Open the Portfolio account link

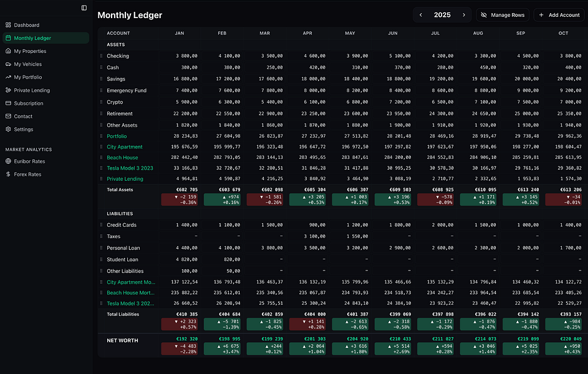tap(117, 137)
